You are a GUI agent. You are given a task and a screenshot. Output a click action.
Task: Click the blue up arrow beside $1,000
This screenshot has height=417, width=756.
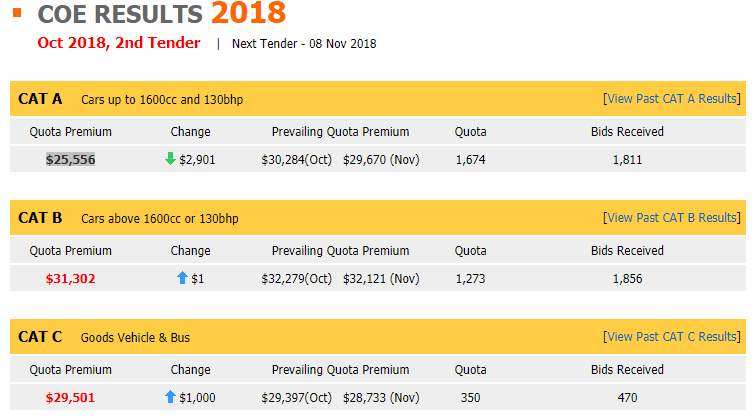170,398
